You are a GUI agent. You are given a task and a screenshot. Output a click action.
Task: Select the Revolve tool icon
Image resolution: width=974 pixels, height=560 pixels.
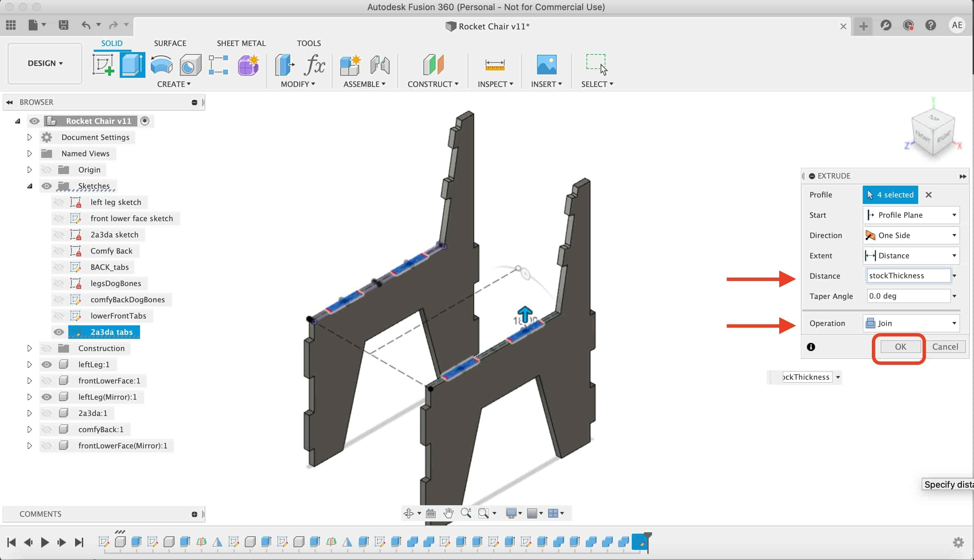(162, 65)
